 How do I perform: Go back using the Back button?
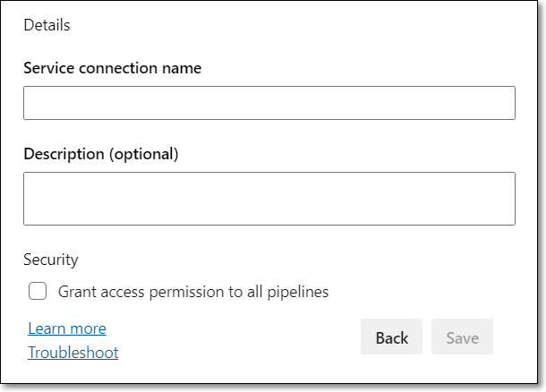tap(391, 337)
